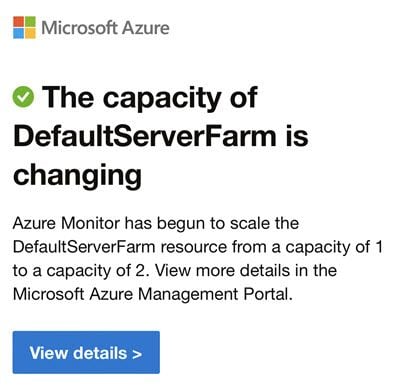Click the chevron arrow on View details
The height and width of the screenshot is (390, 400).
click(x=137, y=354)
